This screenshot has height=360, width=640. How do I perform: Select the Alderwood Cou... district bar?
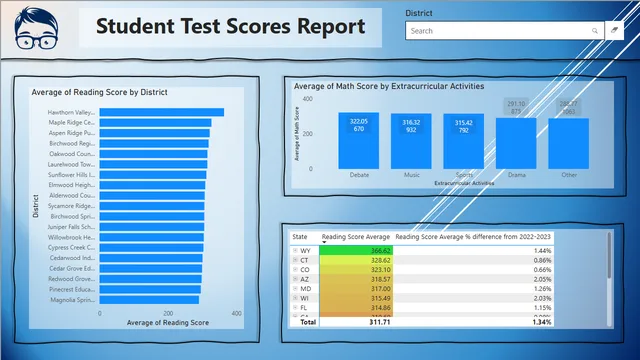click(x=152, y=196)
